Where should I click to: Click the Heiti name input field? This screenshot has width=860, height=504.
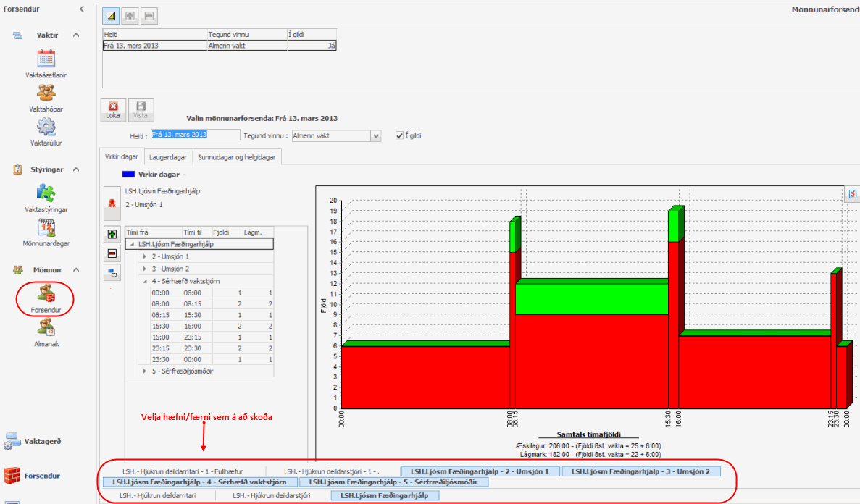[195, 135]
